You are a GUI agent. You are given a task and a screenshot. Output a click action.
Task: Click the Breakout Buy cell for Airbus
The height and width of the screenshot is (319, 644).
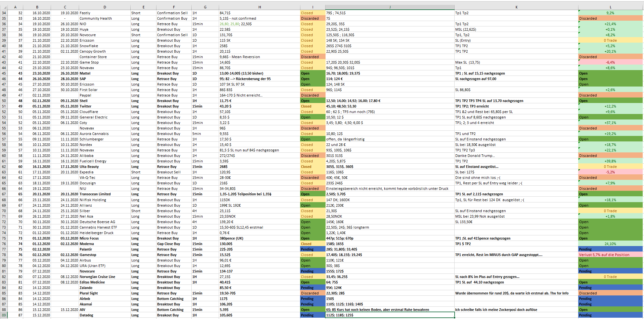(174, 260)
